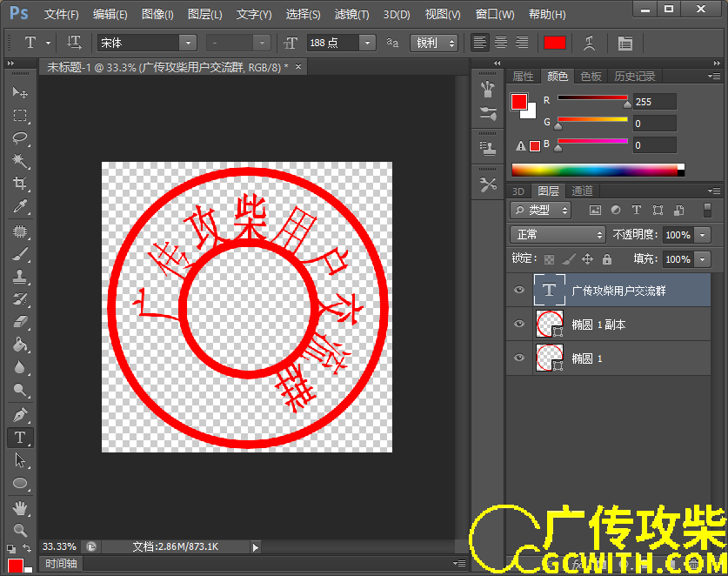Image resolution: width=728 pixels, height=576 pixels.
Task: Open the 滤镜(T) menu
Action: click(352, 15)
